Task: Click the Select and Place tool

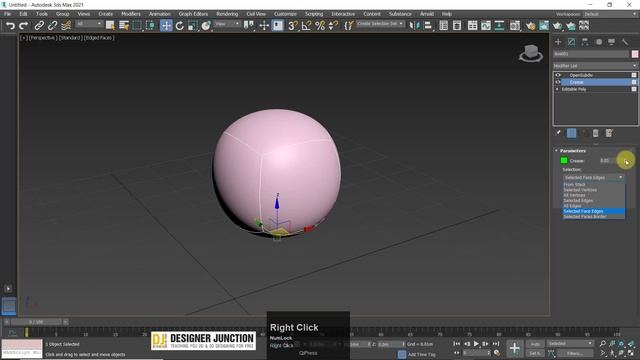Action: (206, 26)
